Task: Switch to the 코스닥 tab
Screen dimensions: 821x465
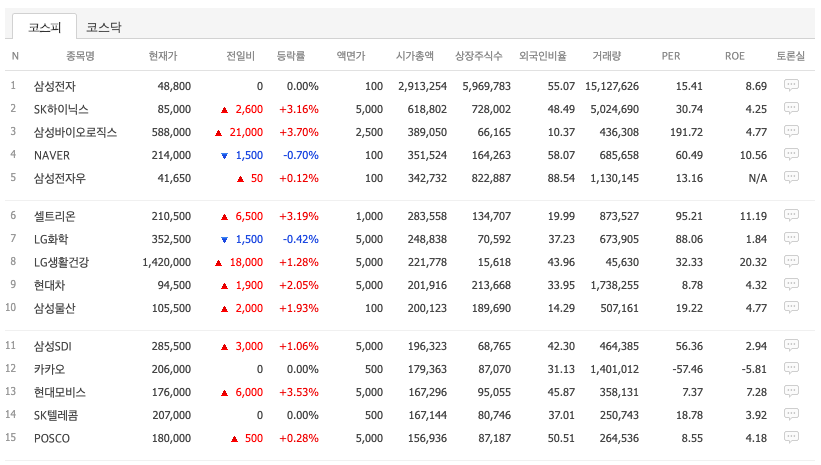Action: (104, 27)
